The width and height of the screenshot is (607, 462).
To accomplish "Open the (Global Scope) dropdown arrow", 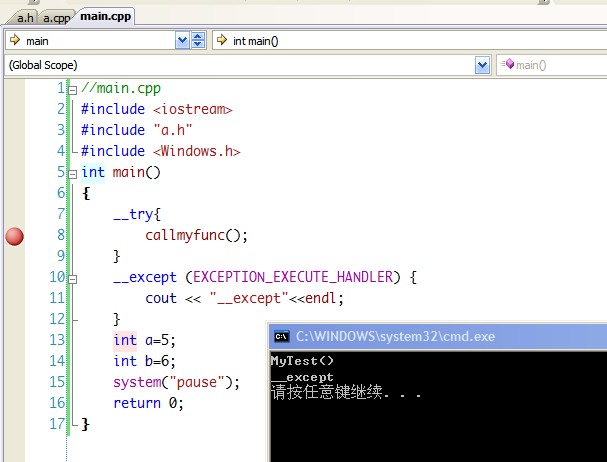I will point(482,65).
